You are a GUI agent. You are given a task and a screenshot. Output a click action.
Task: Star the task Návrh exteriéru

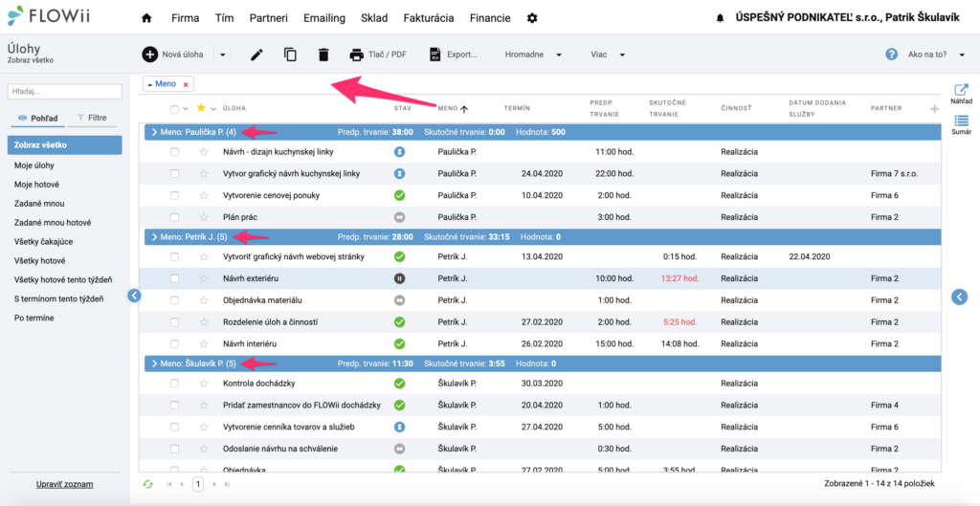tap(203, 278)
